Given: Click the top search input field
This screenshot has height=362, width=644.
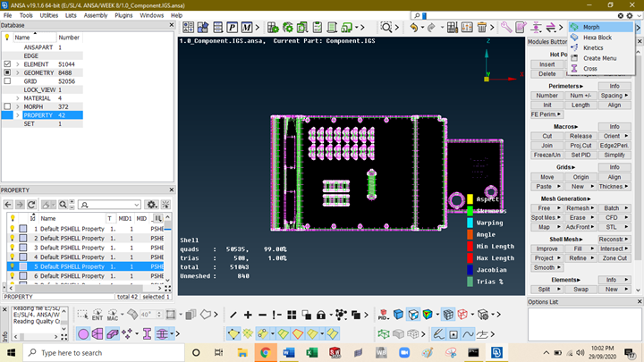Looking at the screenshot, I should (x=519, y=15).
